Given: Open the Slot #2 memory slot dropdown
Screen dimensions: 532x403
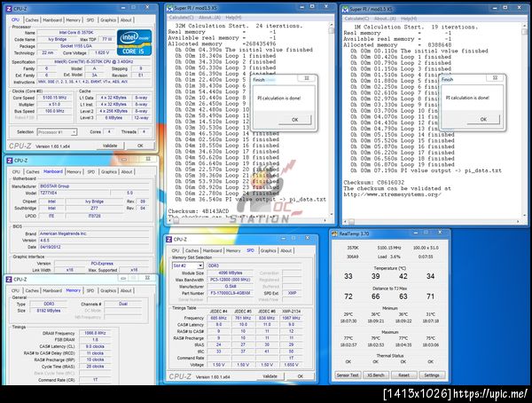Looking at the screenshot, I should tap(188, 265).
